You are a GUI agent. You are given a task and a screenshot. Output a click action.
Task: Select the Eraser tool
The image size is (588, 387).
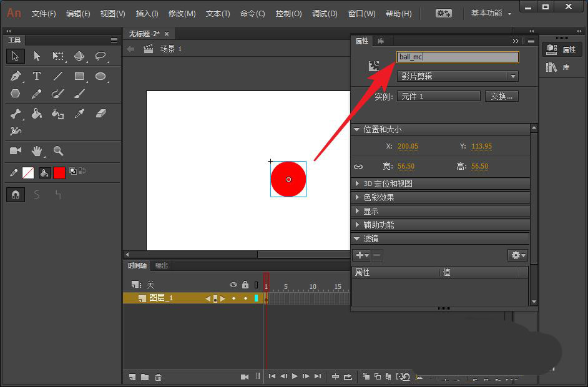point(100,113)
